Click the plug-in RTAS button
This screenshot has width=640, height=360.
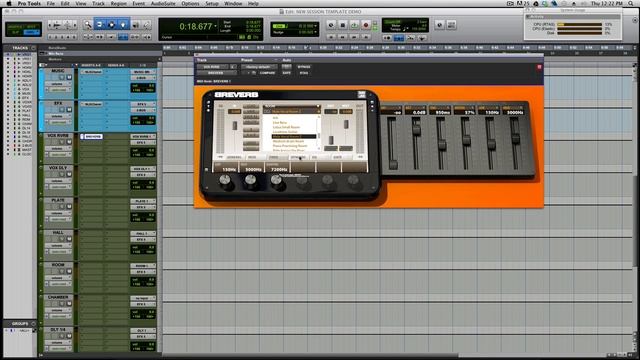pos(304,73)
